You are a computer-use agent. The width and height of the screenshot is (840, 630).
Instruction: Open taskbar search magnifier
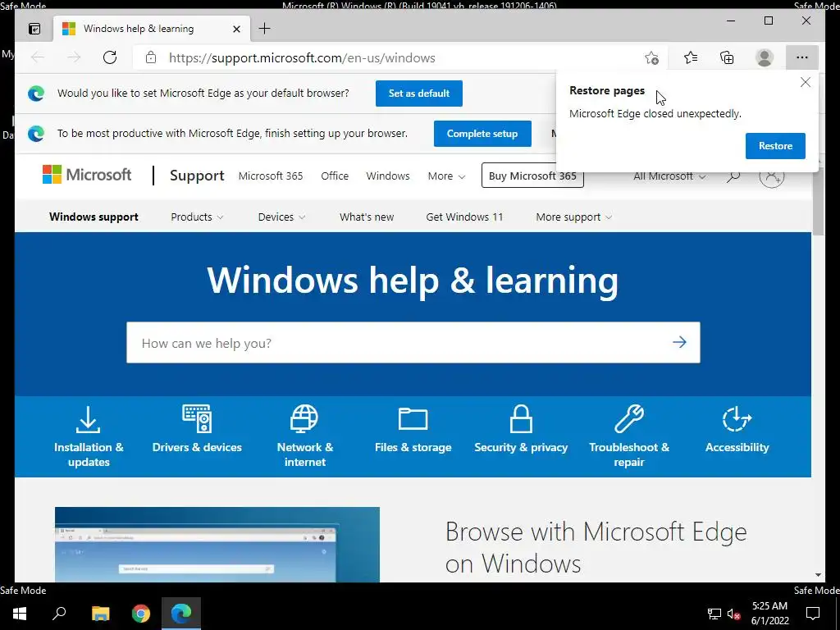[59, 614]
